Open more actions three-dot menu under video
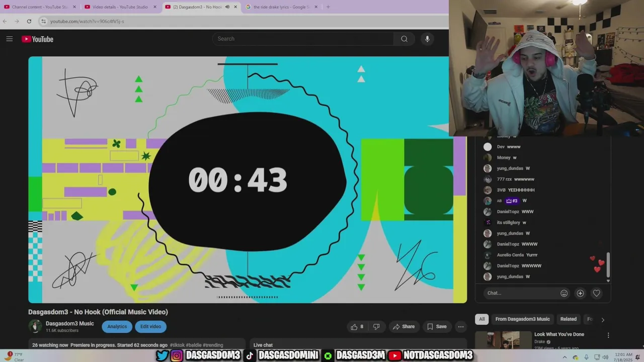The width and height of the screenshot is (644, 362). [x=460, y=327]
